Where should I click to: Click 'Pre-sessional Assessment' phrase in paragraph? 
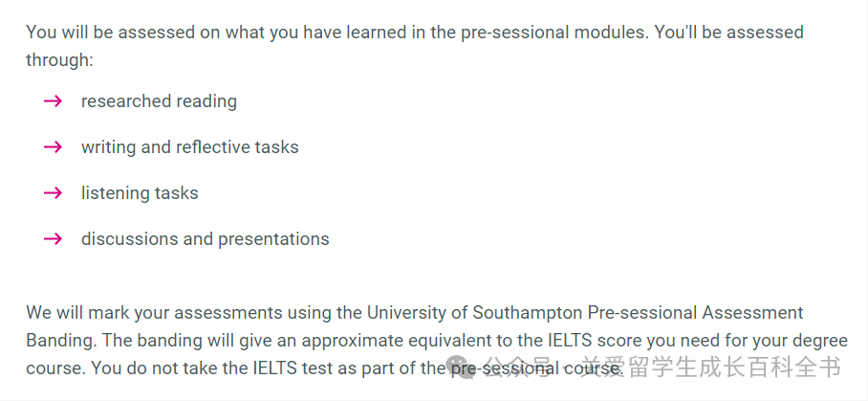(695, 312)
